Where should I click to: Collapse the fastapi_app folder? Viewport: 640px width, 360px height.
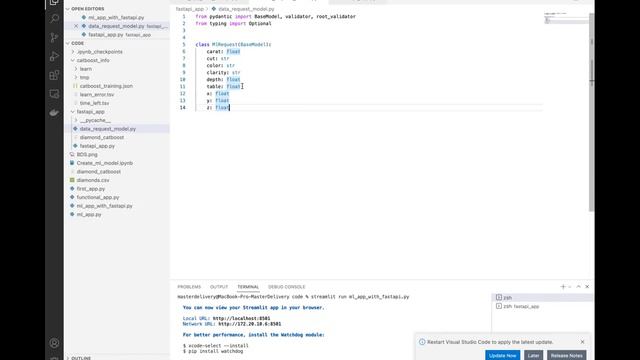click(73, 112)
